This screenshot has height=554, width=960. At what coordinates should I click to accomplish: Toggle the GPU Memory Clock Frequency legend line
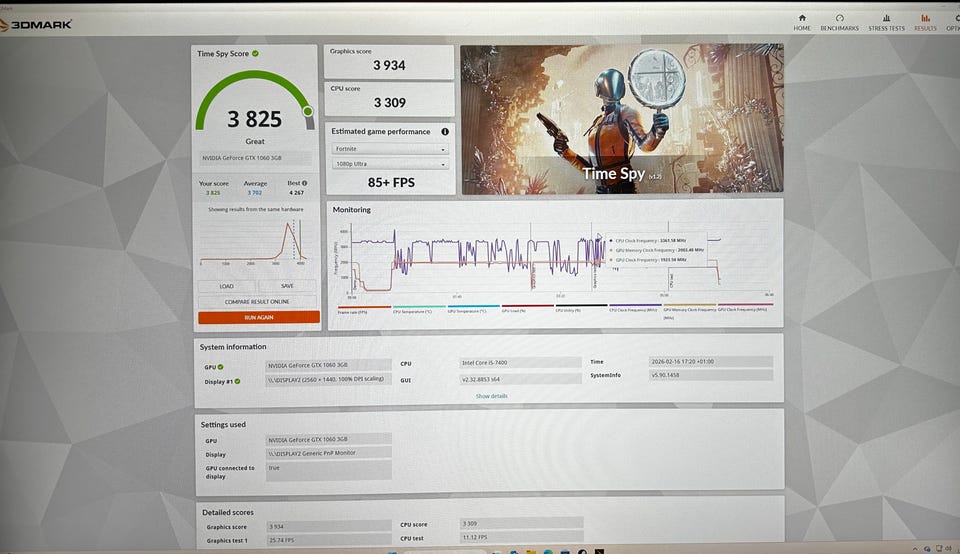689,310
